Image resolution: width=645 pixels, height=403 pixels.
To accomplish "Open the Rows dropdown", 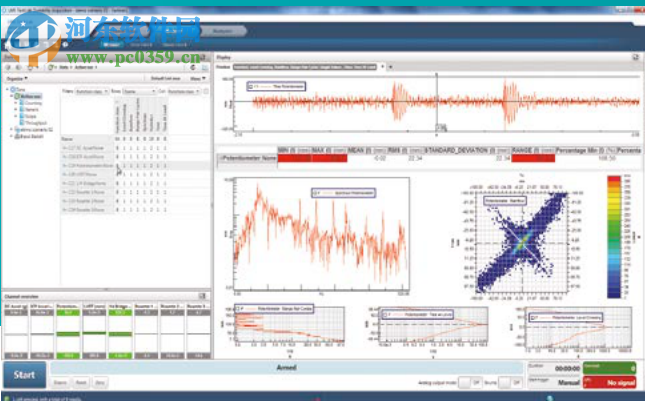I will [139, 91].
